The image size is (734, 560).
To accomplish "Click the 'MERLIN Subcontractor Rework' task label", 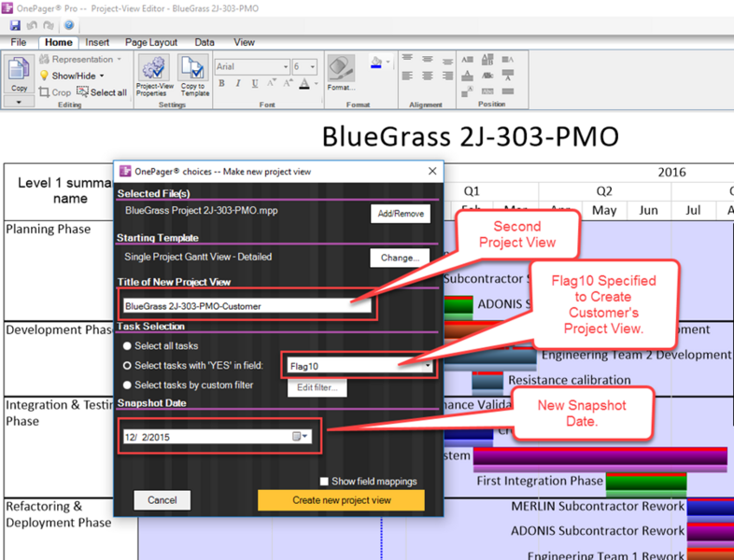I will 598,506.
